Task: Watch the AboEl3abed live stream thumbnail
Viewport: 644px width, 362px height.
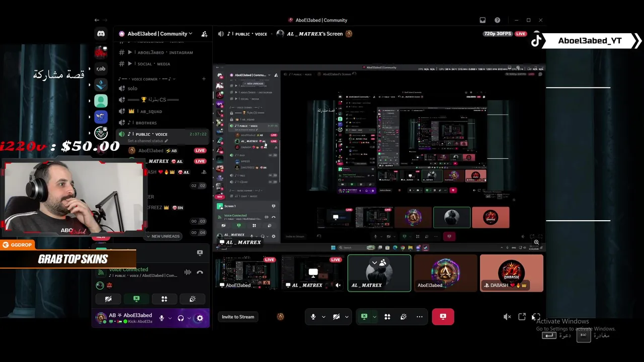Action: [x=246, y=273]
